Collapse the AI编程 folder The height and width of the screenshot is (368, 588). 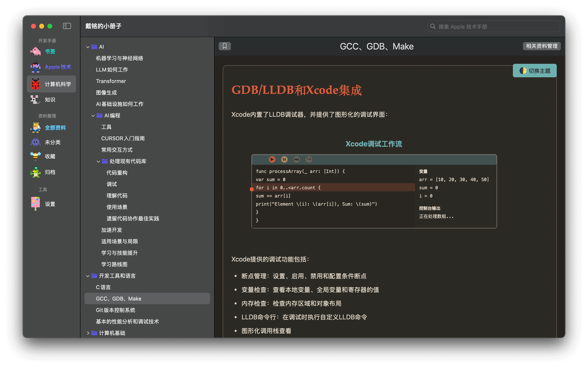[93, 116]
